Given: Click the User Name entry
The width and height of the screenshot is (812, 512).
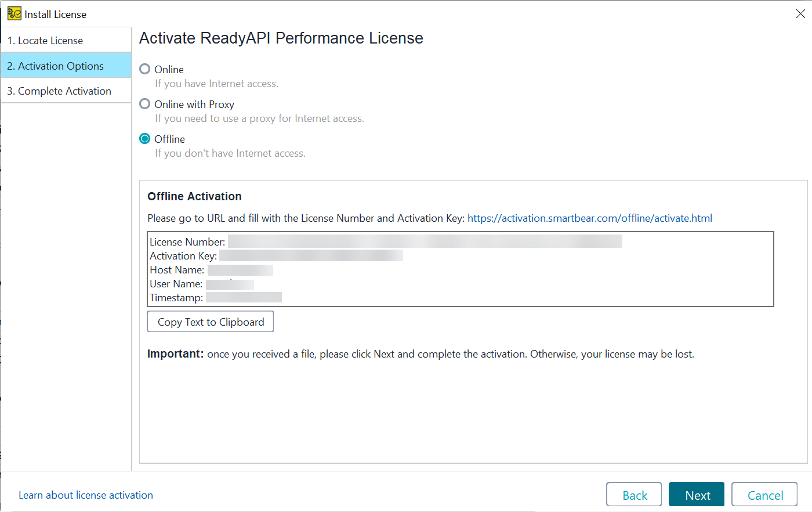Looking at the screenshot, I should [x=231, y=284].
